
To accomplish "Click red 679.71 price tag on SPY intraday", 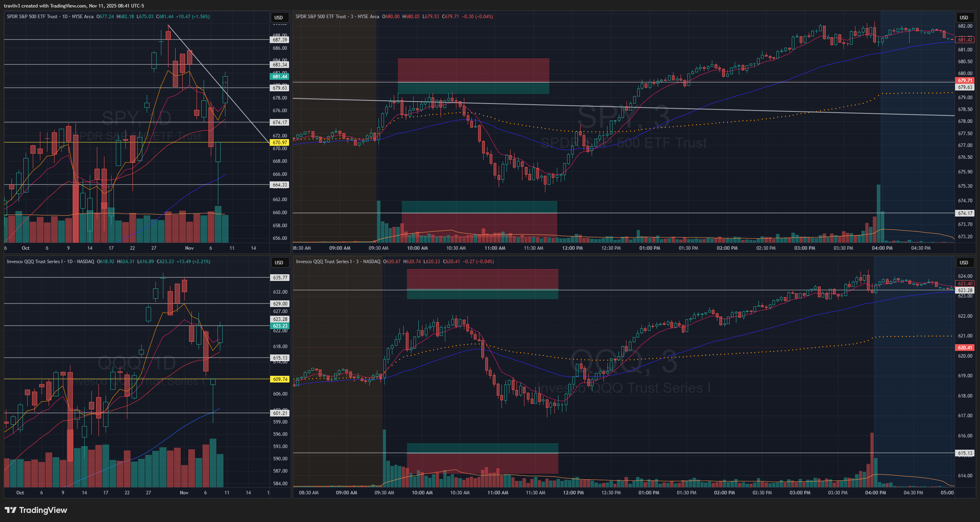I will point(965,81).
